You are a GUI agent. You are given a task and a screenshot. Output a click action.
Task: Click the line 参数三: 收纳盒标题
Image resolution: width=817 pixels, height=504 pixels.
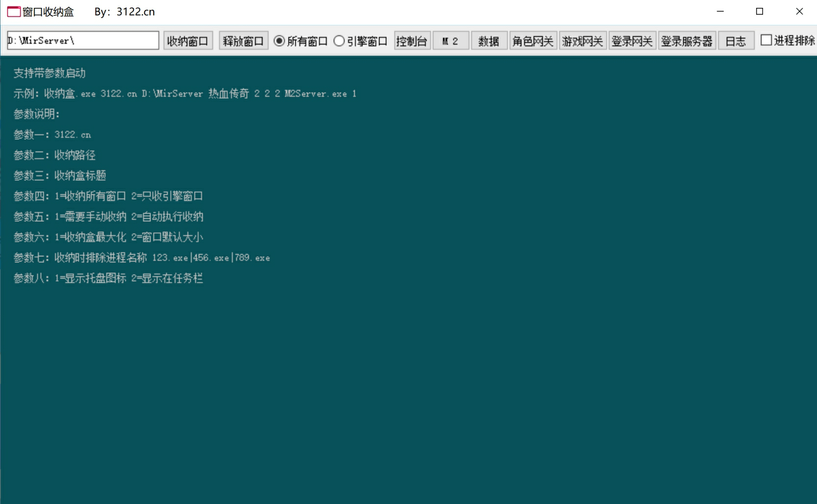click(60, 176)
